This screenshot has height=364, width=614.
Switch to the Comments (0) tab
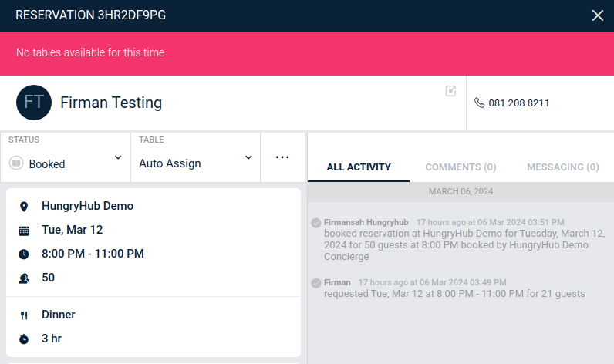(460, 167)
